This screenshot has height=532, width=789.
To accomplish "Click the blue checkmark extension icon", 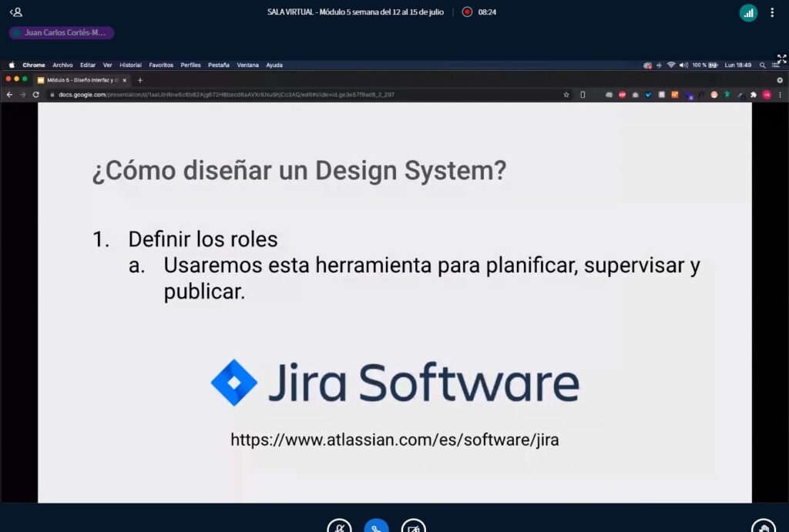I will pyautogui.click(x=648, y=95).
